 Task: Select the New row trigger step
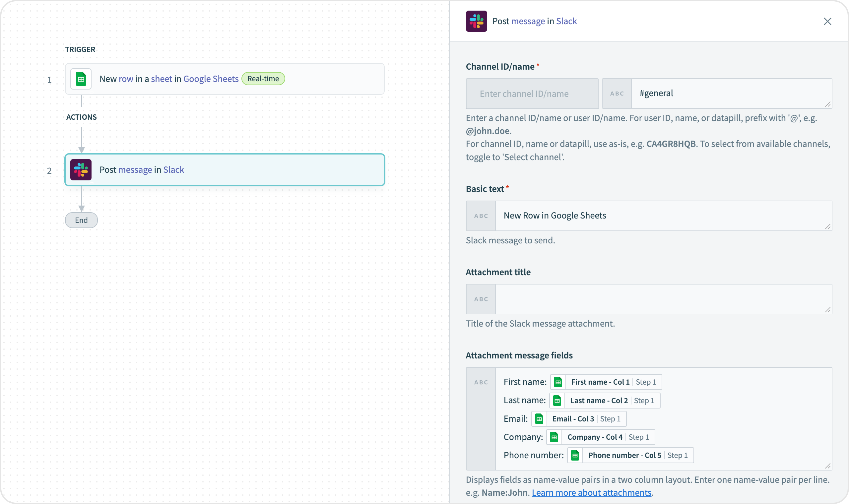click(224, 79)
